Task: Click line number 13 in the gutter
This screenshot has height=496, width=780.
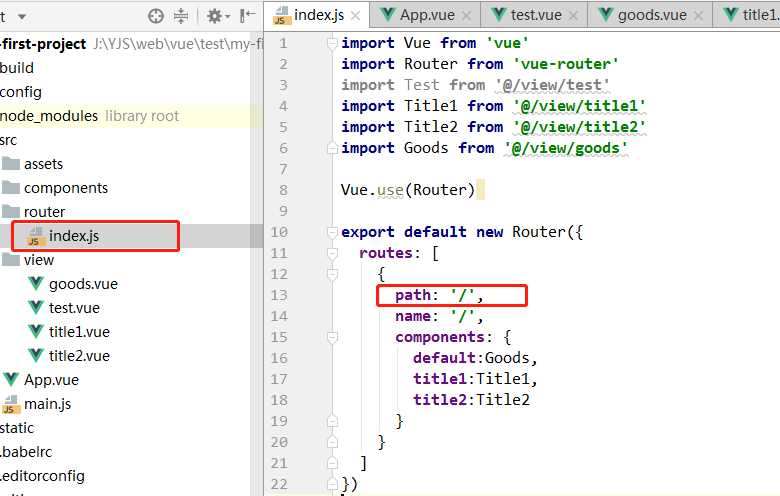Action: pos(279,295)
